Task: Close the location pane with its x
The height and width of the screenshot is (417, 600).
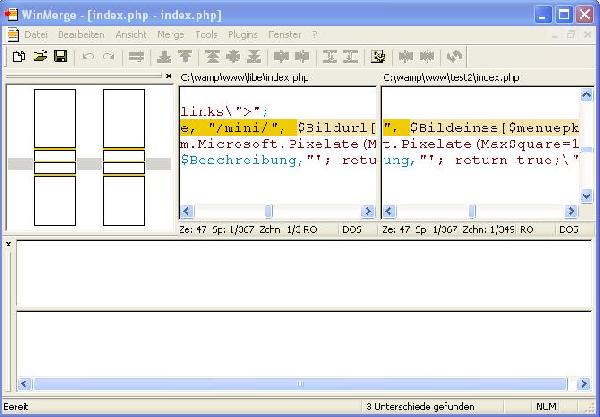Action: pos(168,76)
